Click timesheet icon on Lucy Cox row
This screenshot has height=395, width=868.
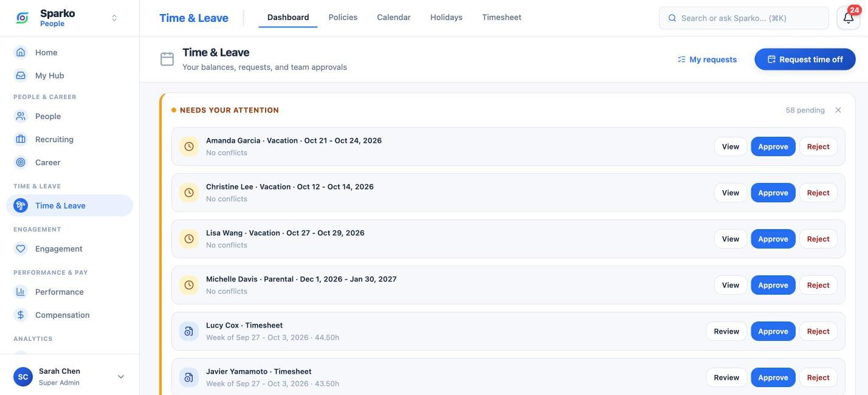click(x=189, y=331)
